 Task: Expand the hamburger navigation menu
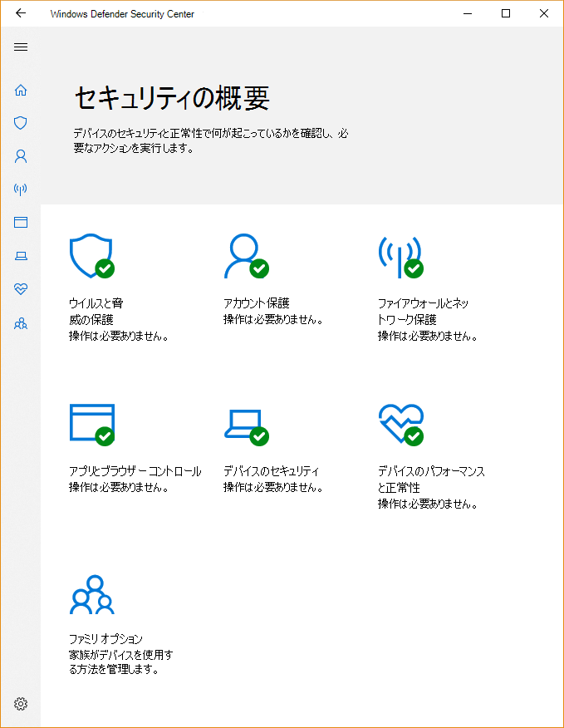click(x=21, y=47)
